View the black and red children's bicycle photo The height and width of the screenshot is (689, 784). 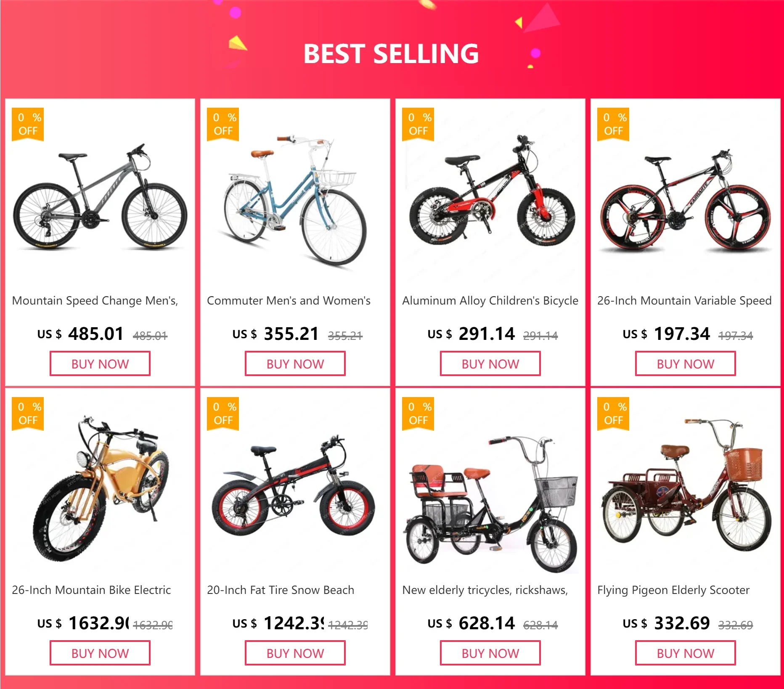coord(490,191)
